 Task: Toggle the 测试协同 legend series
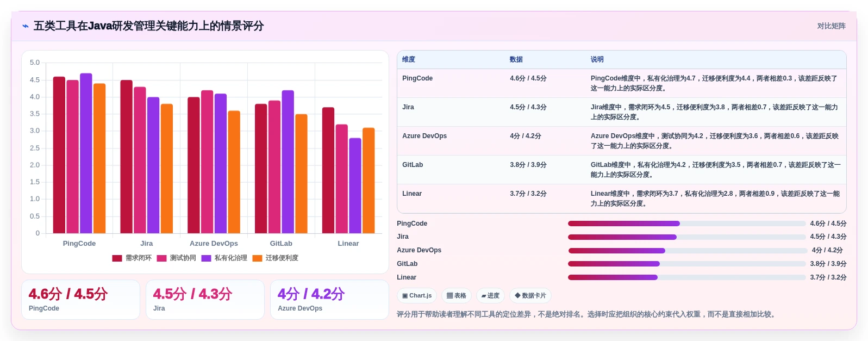tap(176, 258)
